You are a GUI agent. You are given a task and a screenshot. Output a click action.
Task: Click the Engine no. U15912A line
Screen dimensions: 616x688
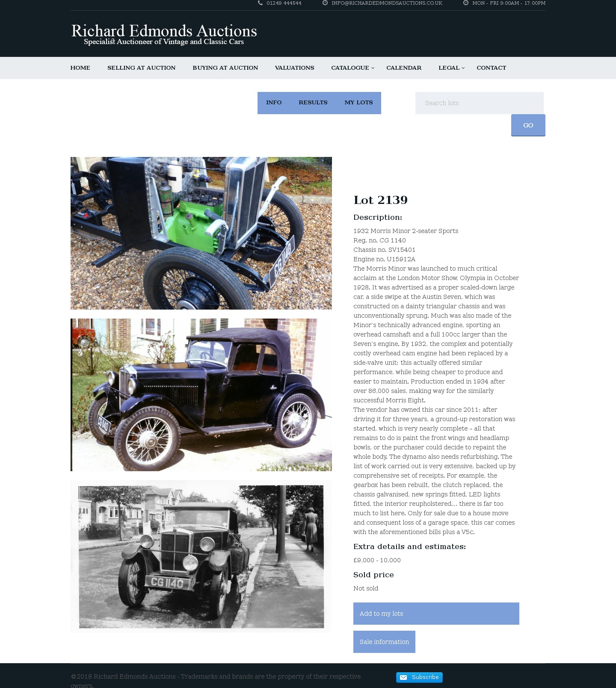(384, 259)
